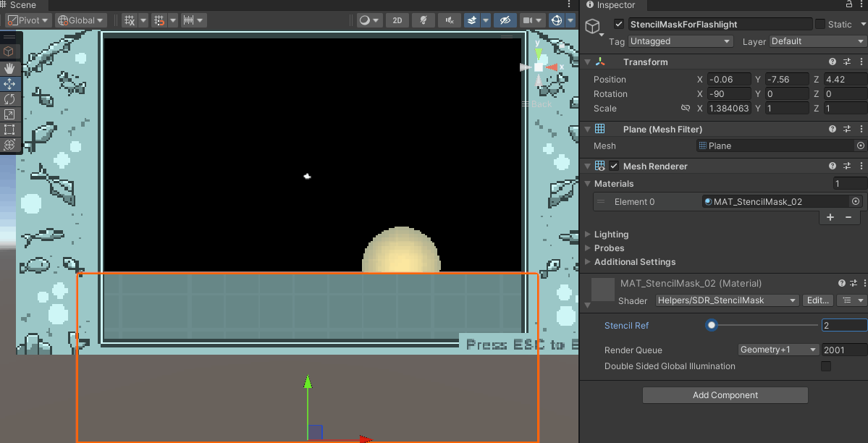Enable the Static checkbox
This screenshot has height=443, width=868.
819,24
